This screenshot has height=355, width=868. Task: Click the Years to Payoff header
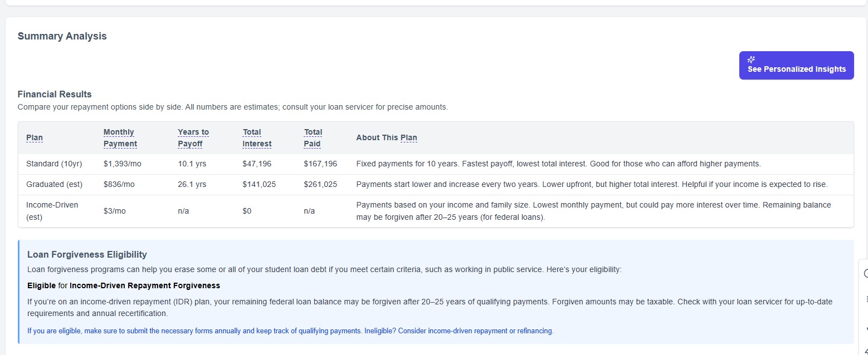[x=193, y=137]
